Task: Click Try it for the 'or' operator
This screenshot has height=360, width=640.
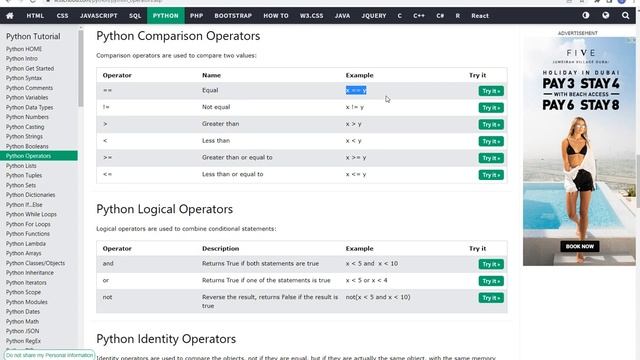Action: click(x=491, y=281)
